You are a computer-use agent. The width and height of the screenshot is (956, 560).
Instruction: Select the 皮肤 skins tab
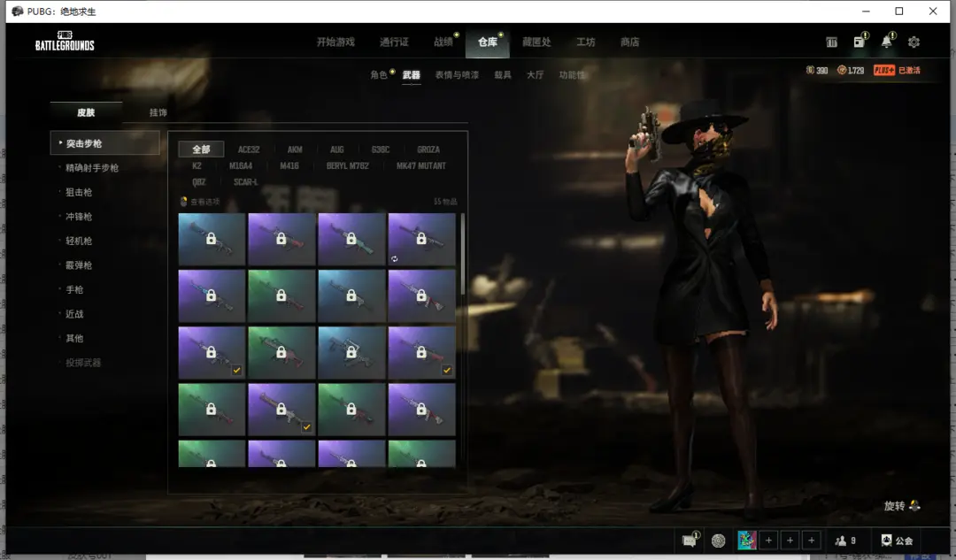[86, 112]
